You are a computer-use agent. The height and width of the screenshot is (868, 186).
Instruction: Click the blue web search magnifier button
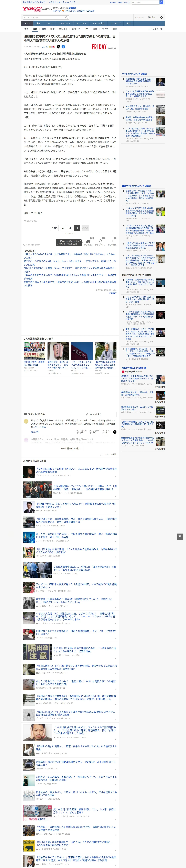(x=161, y=2)
